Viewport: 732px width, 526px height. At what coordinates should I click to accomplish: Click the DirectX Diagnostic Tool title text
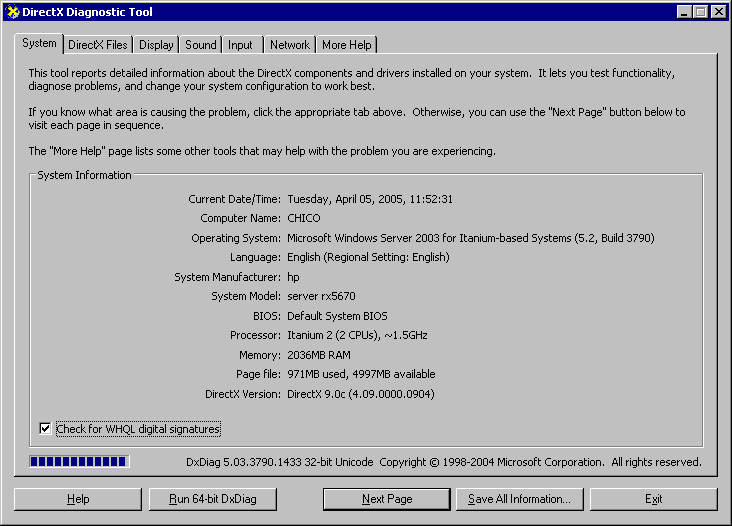[87, 12]
